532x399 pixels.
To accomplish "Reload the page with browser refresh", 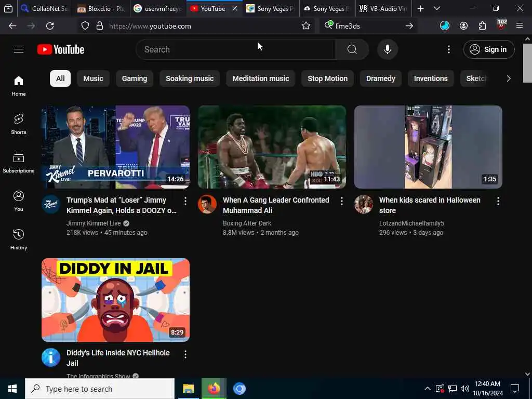I will pyautogui.click(x=50, y=26).
